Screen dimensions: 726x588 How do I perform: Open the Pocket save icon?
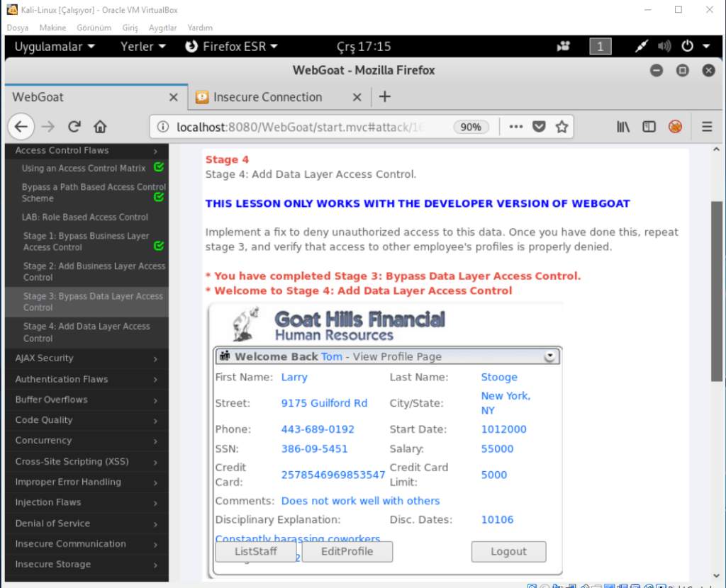pos(539,127)
